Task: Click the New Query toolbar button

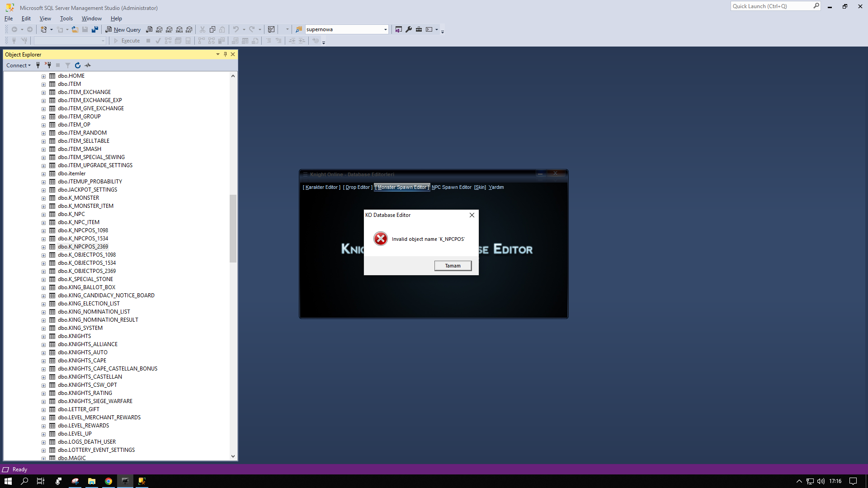Action: pos(123,29)
